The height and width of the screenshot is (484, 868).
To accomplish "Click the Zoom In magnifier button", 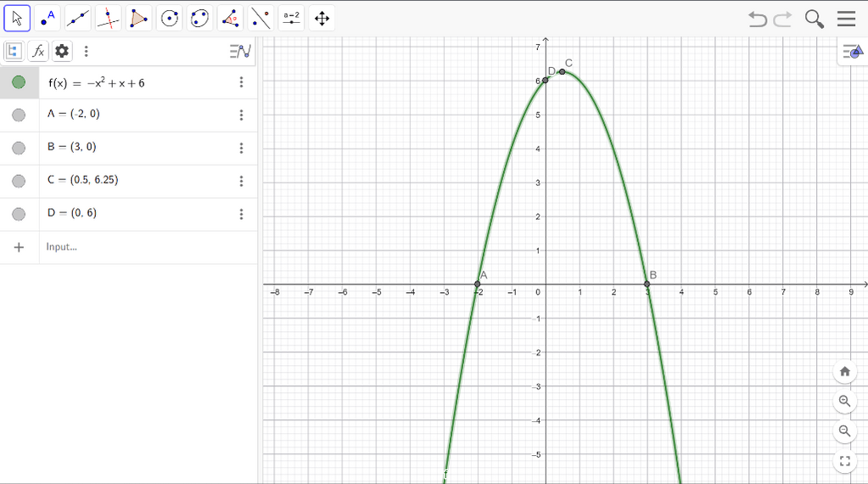I will pos(844,401).
